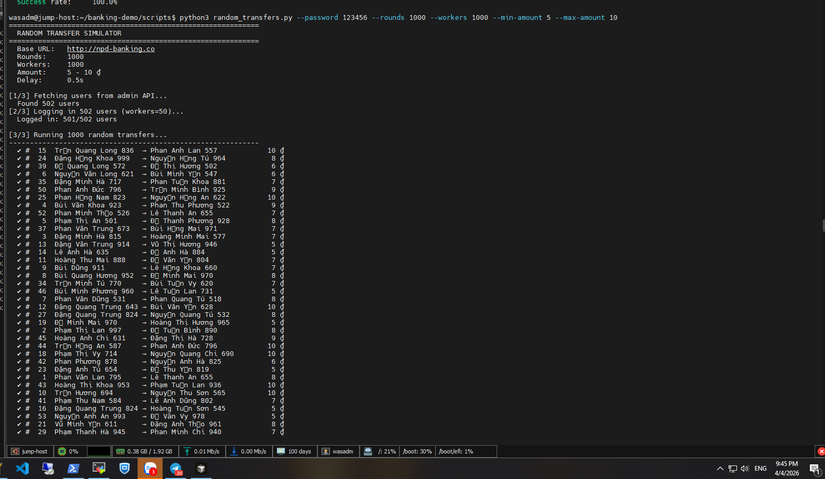Click transfer row # 2 Phạm Thị Lan 997

[150, 331]
